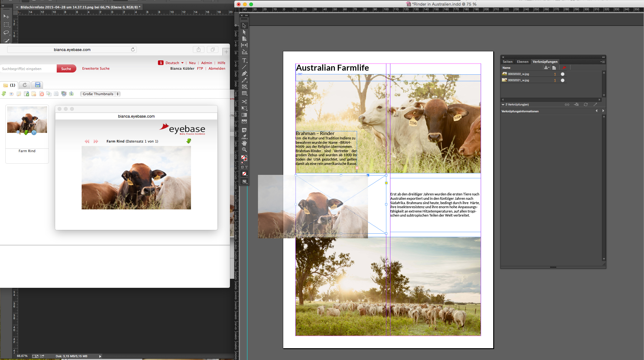
Task: Select the Note tool in InDesign
Action: [x=244, y=130]
